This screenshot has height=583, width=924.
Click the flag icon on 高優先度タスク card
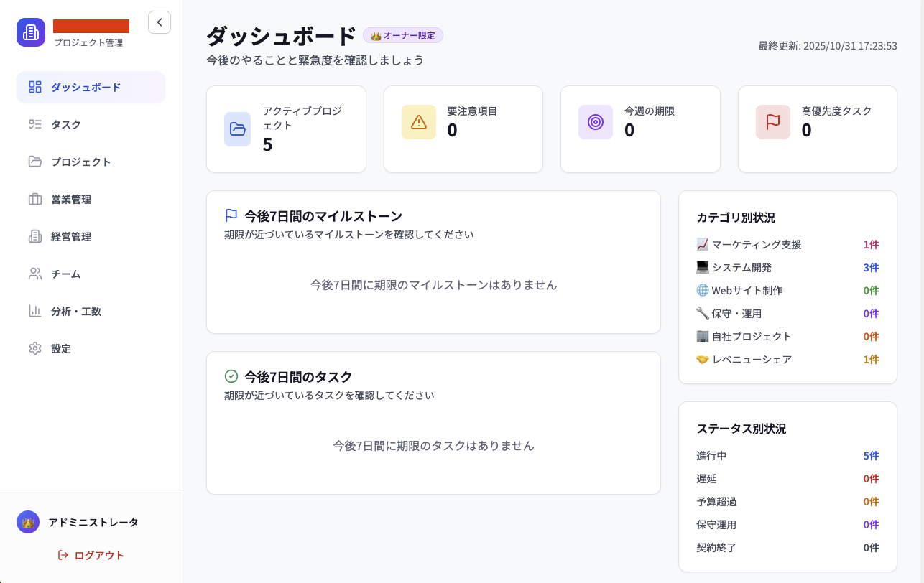pyautogui.click(x=772, y=122)
